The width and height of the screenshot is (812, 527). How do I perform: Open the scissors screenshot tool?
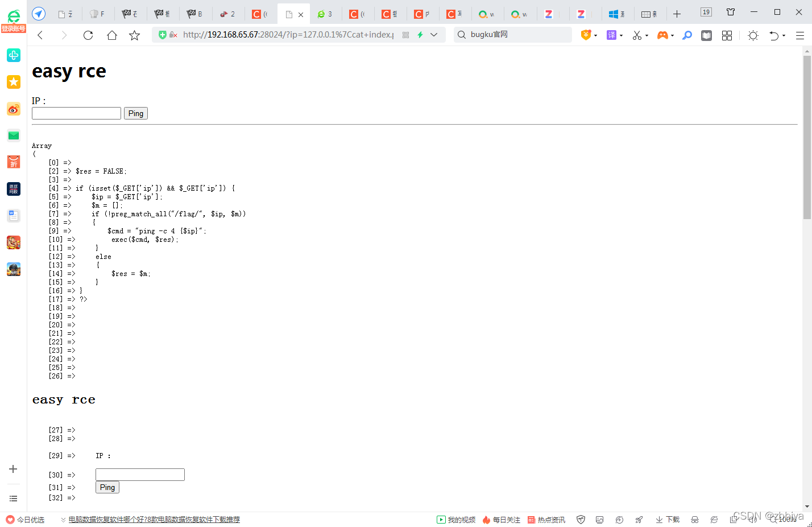point(637,35)
